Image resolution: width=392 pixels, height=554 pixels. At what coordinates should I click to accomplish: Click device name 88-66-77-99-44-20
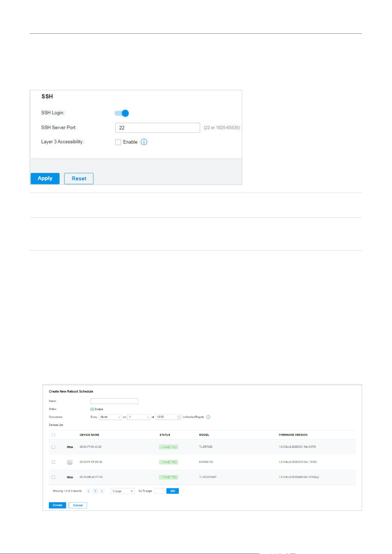pyautogui.click(x=91, y=447)
